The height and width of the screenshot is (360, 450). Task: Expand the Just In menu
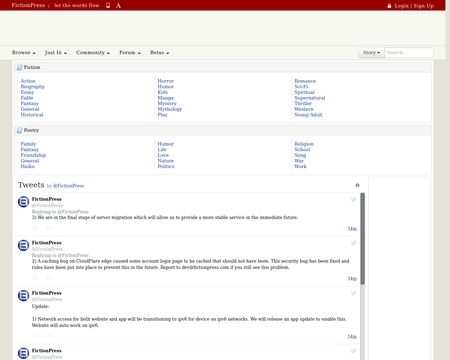[56, 53]
